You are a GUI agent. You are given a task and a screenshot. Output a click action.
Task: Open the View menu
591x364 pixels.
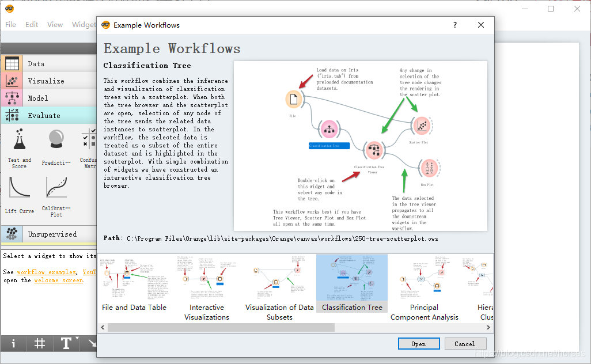(55, 25)
